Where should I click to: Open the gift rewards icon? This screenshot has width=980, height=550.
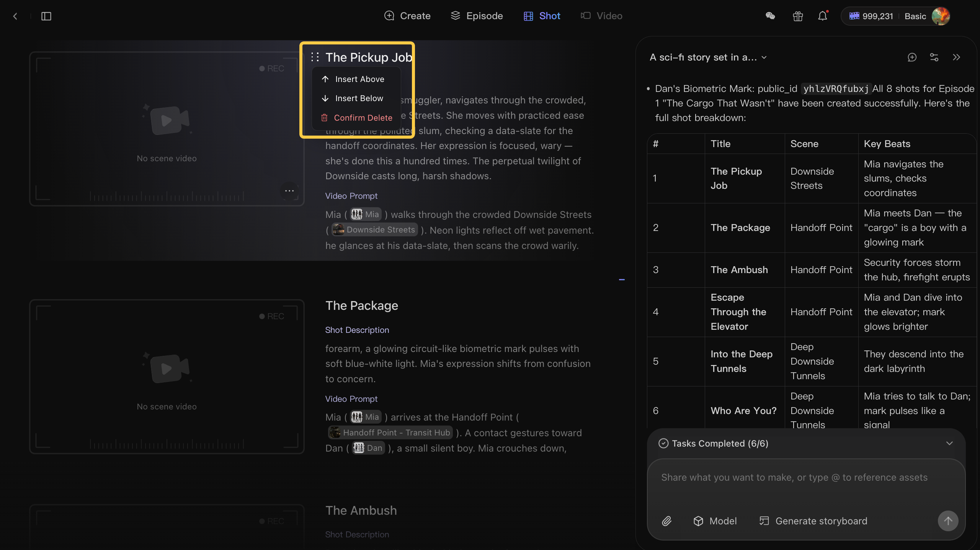[x=798, y=16]
